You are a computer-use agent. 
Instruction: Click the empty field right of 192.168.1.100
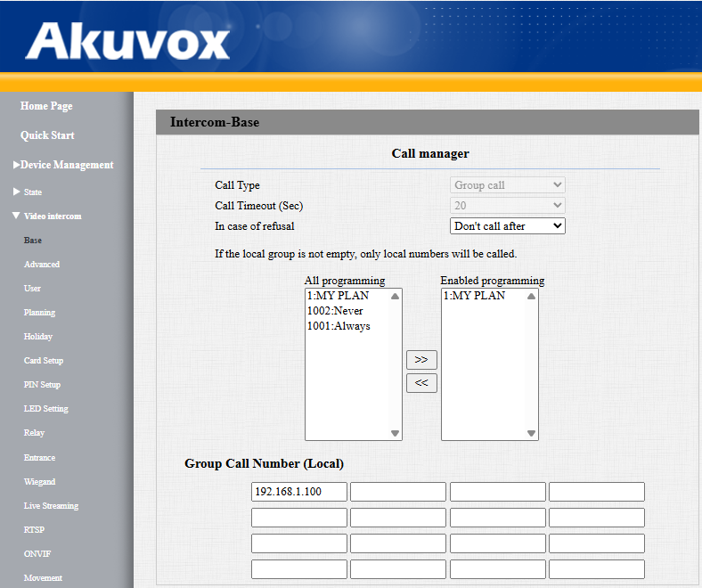tap(398, 492)
